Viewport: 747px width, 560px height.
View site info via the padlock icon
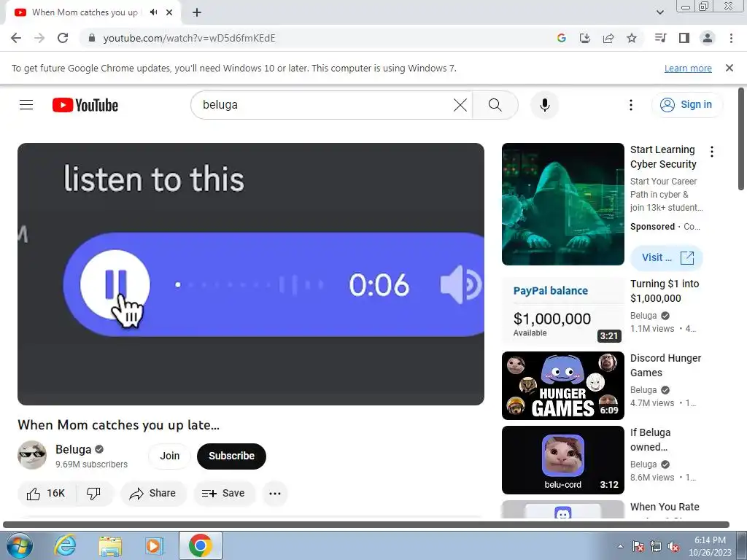tap(92, 38)
